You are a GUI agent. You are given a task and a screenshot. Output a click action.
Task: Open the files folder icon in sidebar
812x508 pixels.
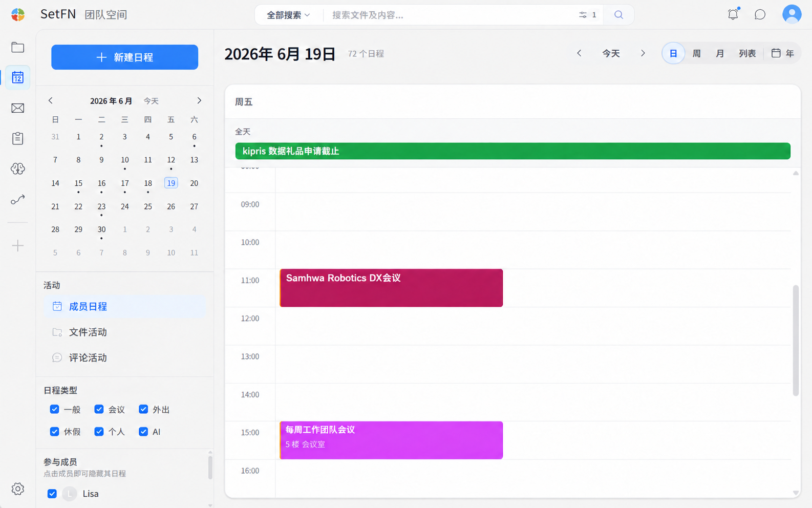(18, 48)
